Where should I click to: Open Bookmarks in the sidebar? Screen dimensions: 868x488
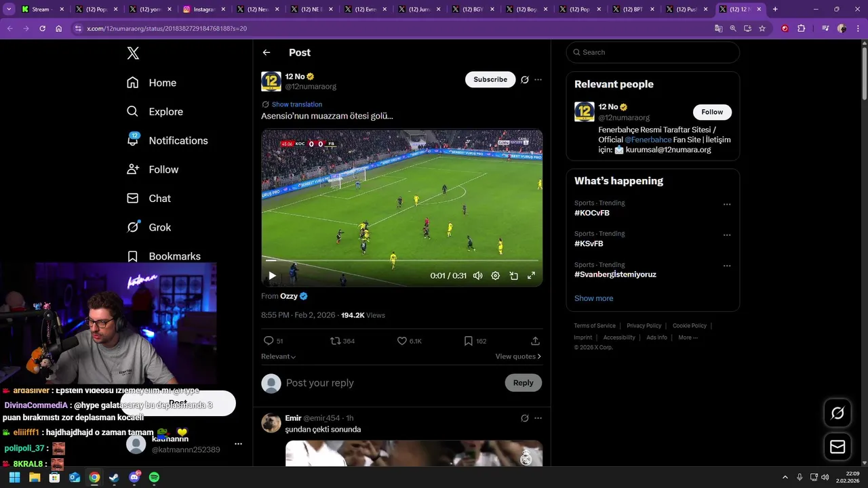click(x=163, y=256)
